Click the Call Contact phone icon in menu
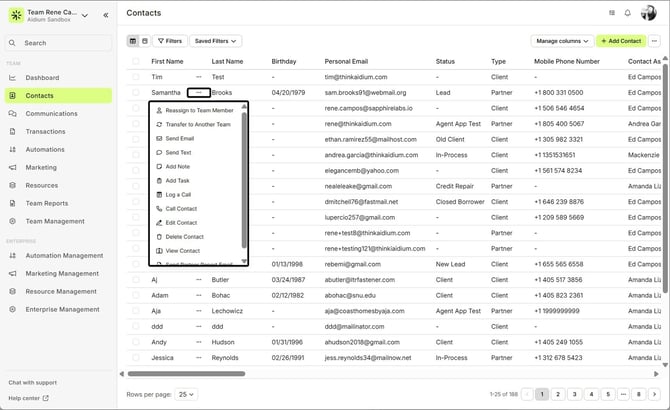 pos(159,208)
